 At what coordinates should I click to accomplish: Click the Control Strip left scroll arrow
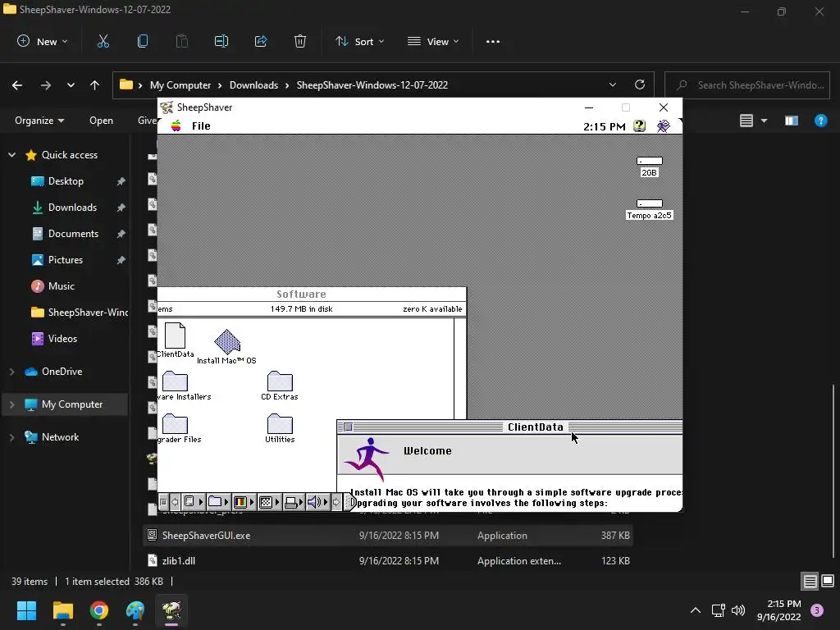tap(175, 502)
